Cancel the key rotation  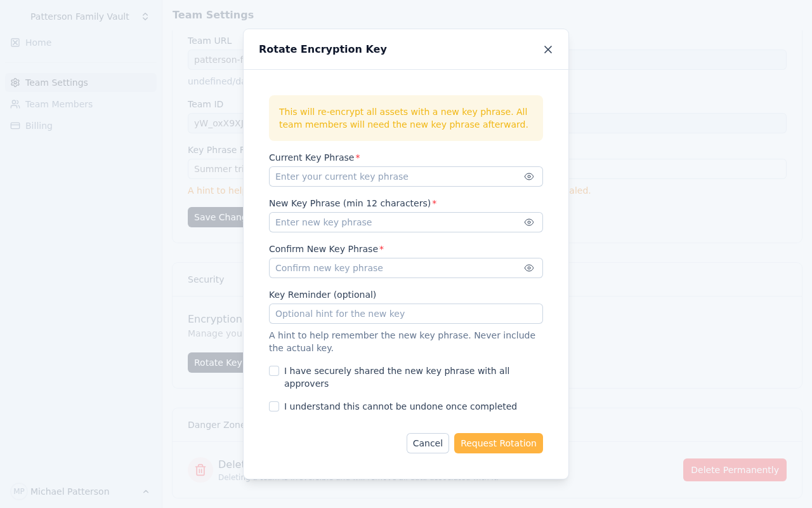click(428, 443)
